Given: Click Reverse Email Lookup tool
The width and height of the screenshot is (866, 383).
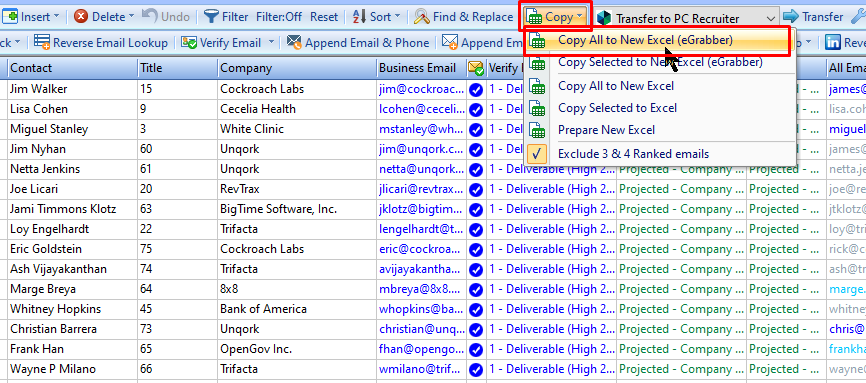Looking at the screenshot, I should pyautogui.click(x=101, y=43).
